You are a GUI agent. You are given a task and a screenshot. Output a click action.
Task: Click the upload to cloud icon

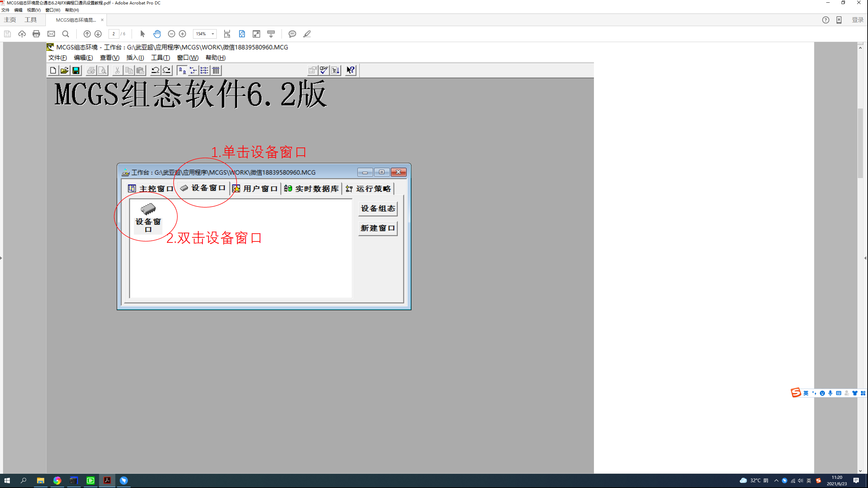click(22, 34)
